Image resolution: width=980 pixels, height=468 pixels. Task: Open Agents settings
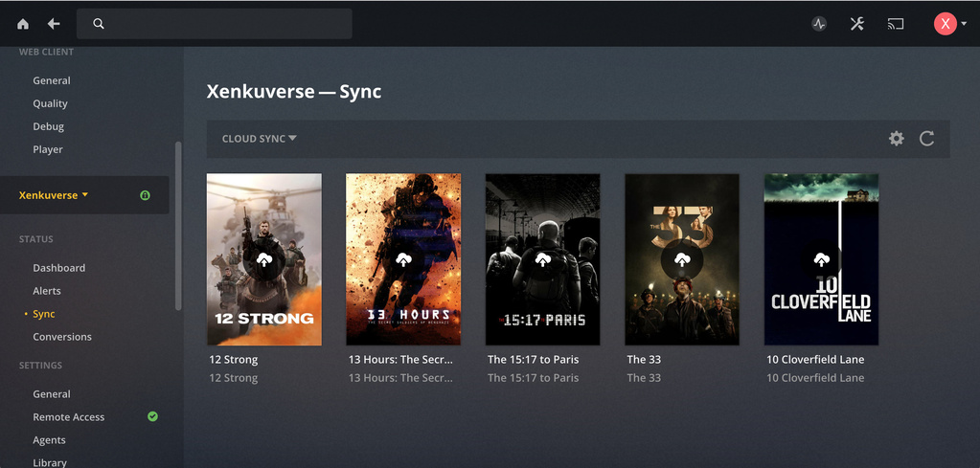tap(50, 440)
